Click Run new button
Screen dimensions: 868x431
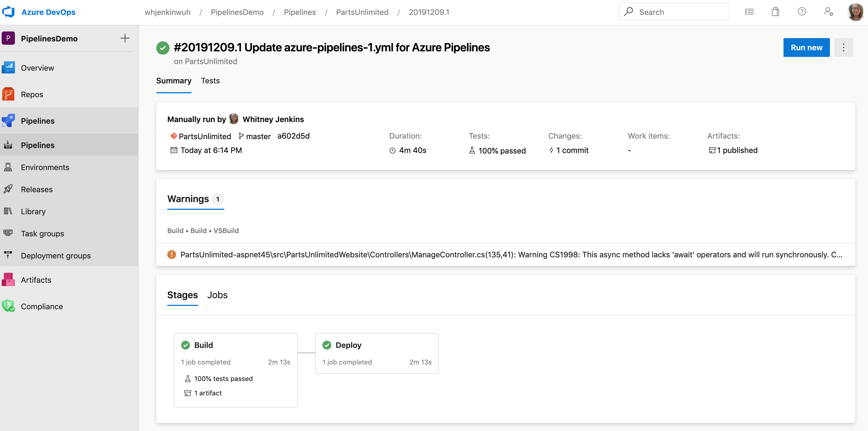806,47
